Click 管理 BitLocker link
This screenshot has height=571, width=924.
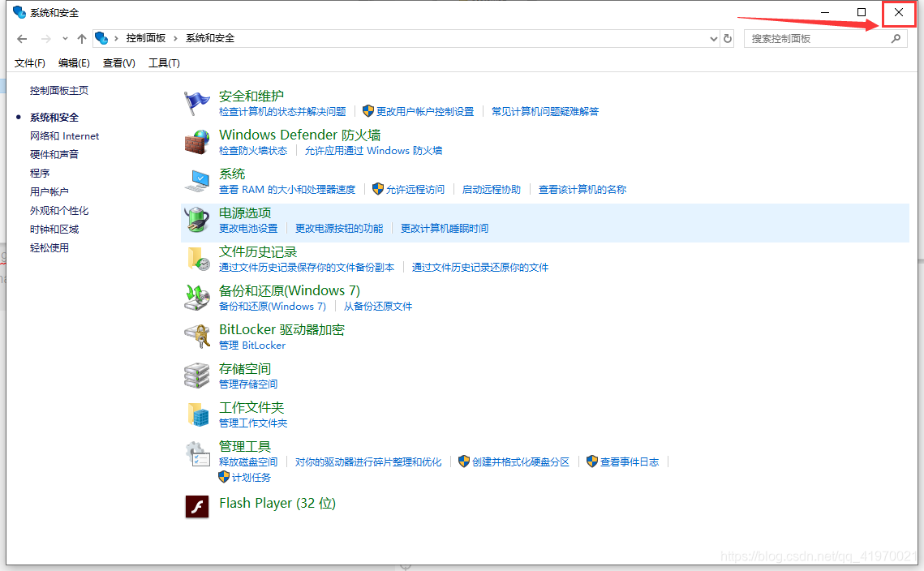(252, 346)
